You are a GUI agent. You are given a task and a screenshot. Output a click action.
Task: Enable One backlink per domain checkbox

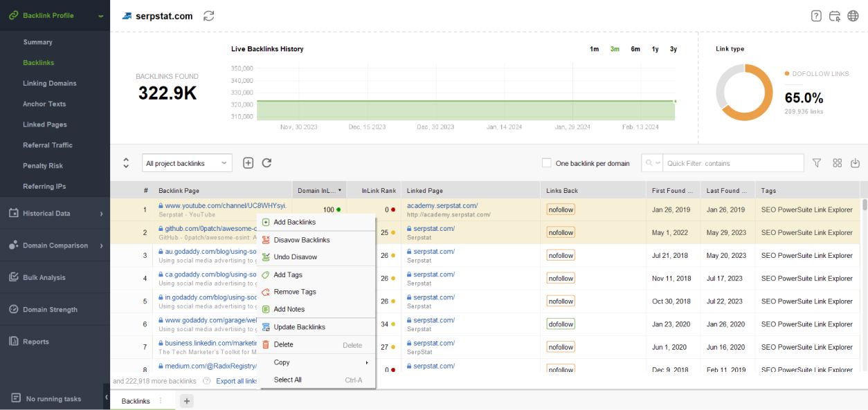point(547,163)
